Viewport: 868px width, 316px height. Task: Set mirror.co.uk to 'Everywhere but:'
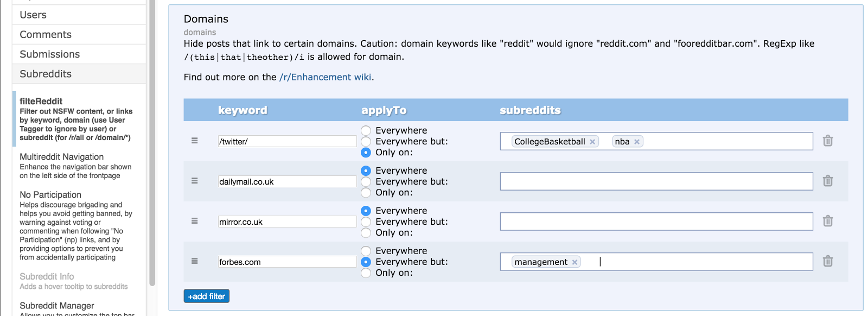(x=366, y=222)
